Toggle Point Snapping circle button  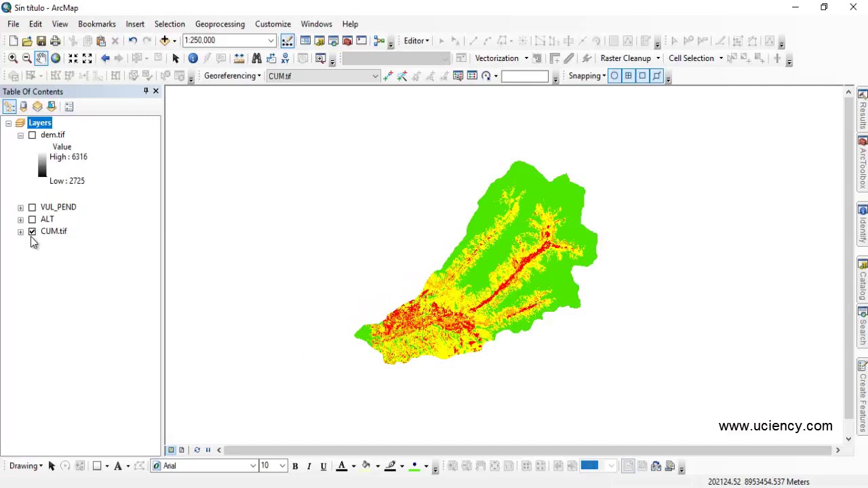(x=614, y=76)
